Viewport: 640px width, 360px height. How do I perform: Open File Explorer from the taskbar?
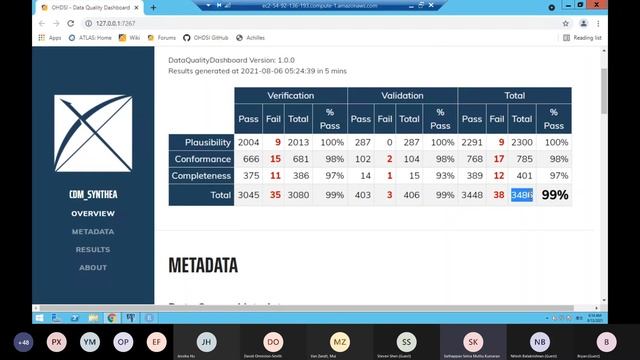[x=93, y=318]
